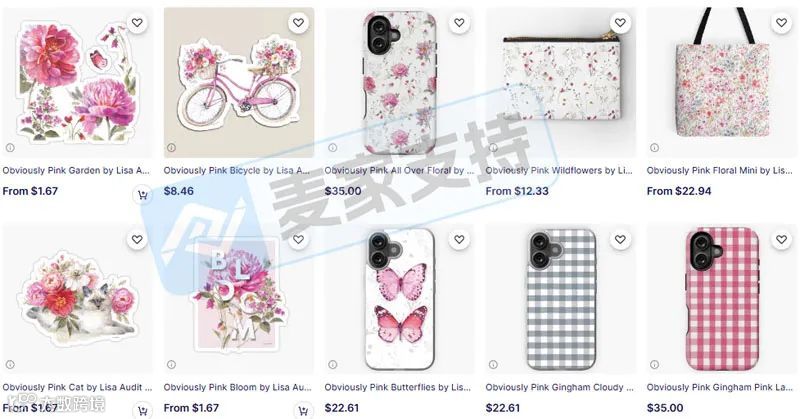This screenshot has height=419, width=800.
Task: Open Obviously Pink Wildflowers product link
Action: pos(559,171)
